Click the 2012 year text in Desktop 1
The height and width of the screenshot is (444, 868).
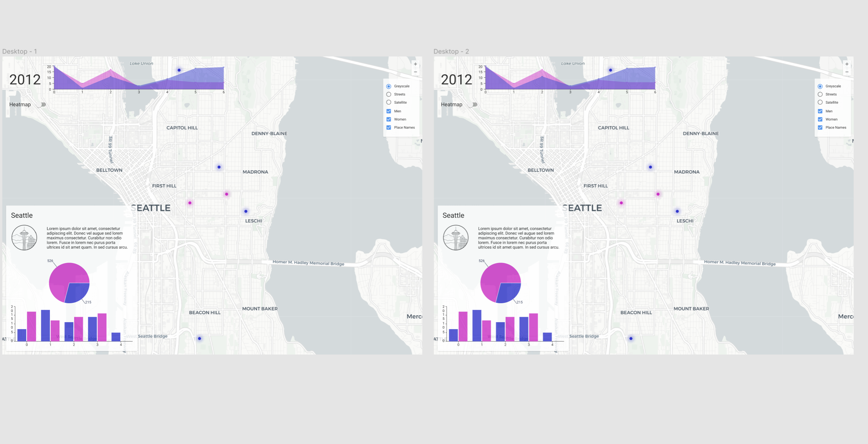(x=25, y=80)
